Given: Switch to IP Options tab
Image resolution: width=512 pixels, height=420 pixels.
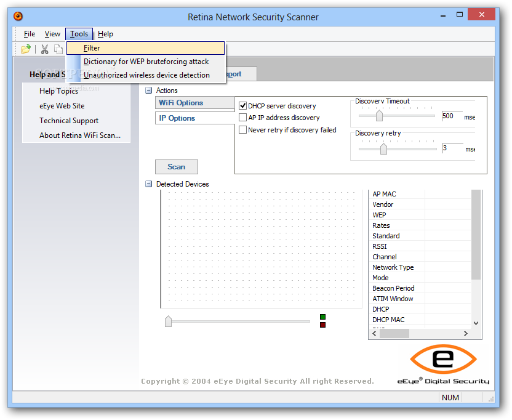Looking at the screenshot, I should click(194, 118).
